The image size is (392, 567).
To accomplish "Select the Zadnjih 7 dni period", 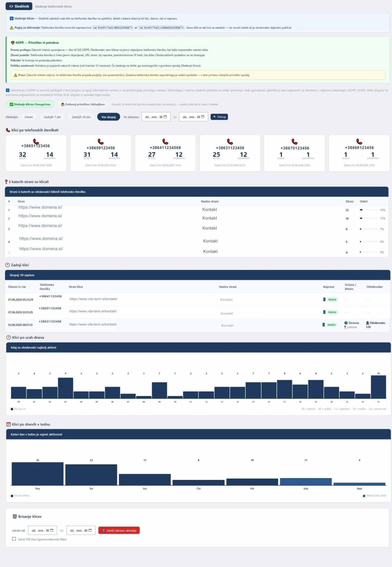I will 52,117.
